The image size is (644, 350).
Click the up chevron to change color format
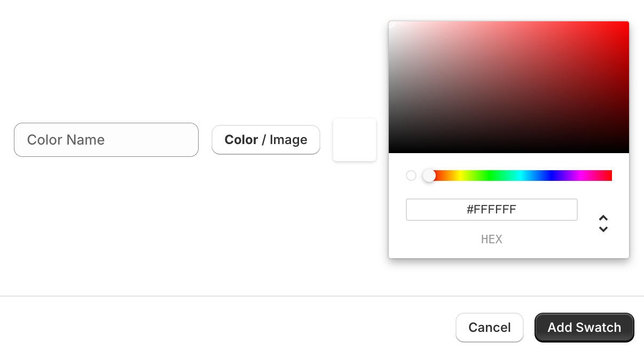[x=603, y=217]
